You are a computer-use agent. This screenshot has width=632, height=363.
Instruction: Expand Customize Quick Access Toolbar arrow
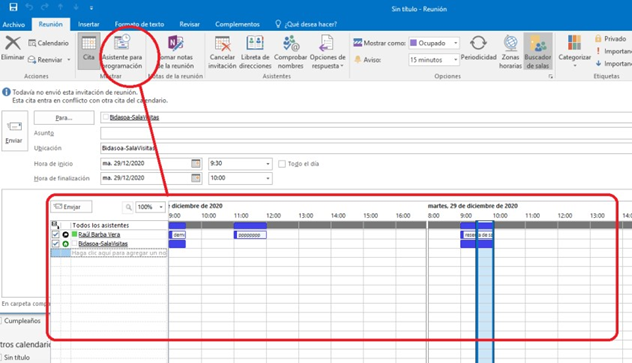point(91,8)
